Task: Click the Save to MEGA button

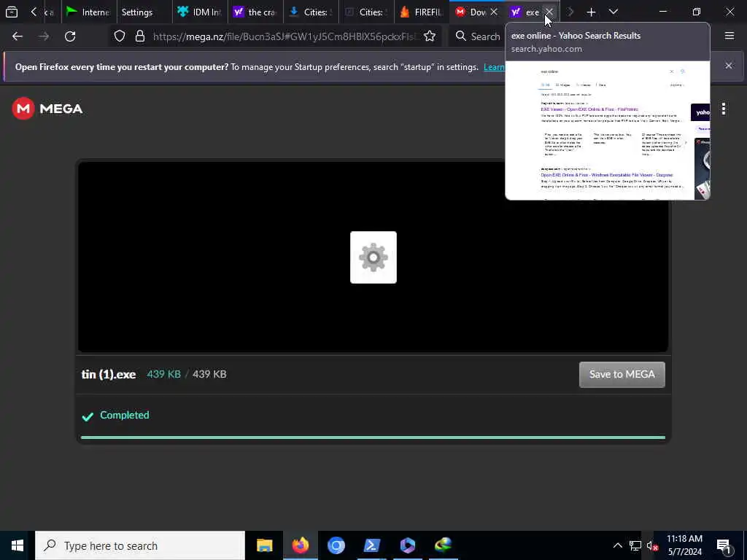Action: (622, 374)
